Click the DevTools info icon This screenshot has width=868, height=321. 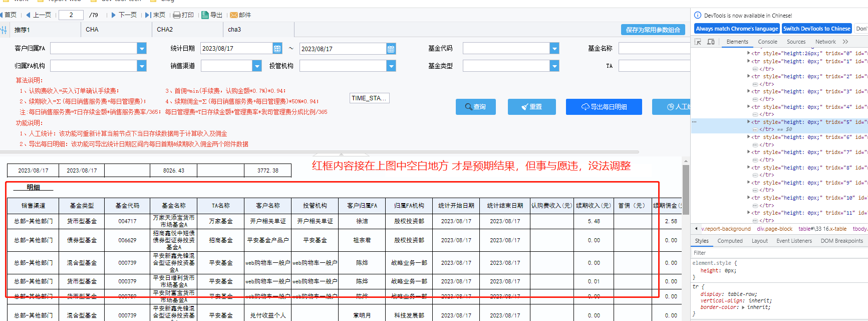tap(698, 16)
